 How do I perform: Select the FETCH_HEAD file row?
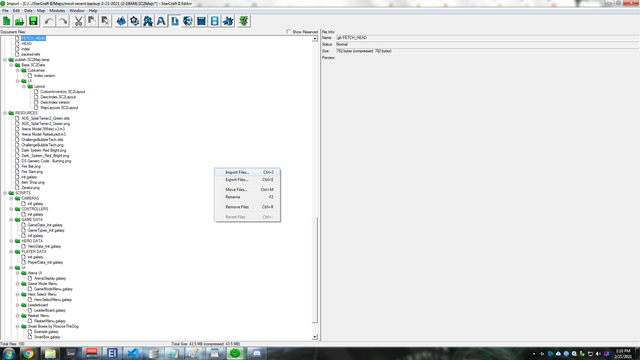click(x=33, y=38)
